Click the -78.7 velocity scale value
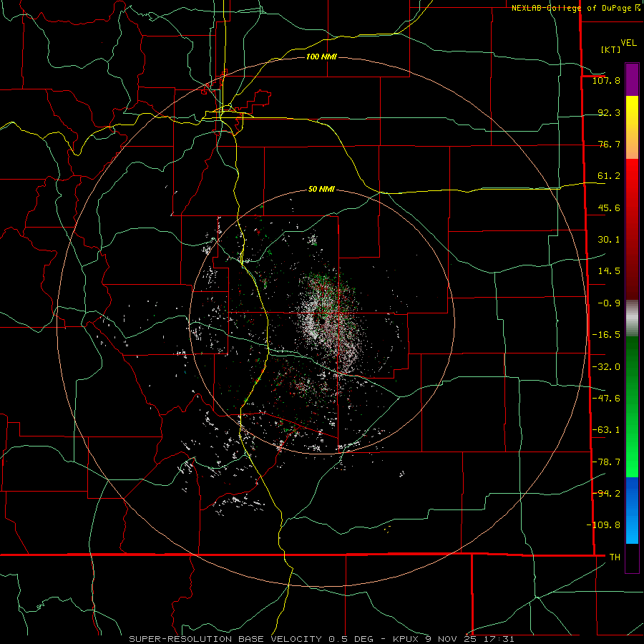This screenshot has height=644, width=644. coord(606,462)
